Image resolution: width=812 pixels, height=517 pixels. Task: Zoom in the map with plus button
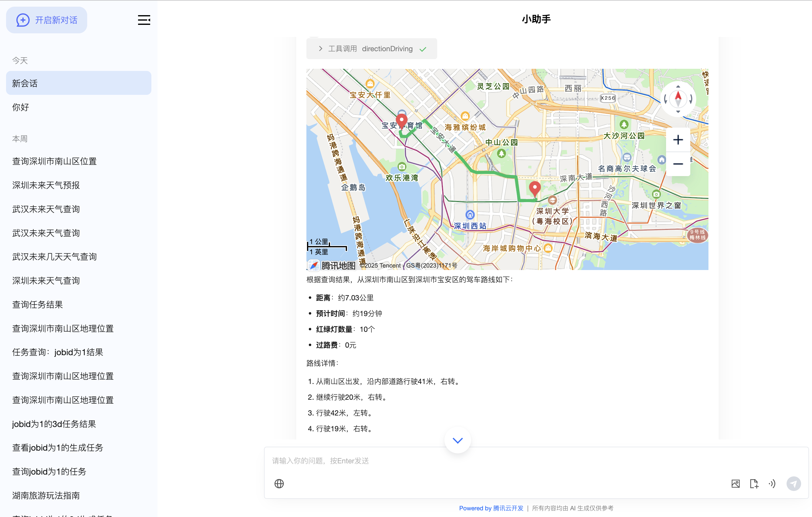point(678,140)
